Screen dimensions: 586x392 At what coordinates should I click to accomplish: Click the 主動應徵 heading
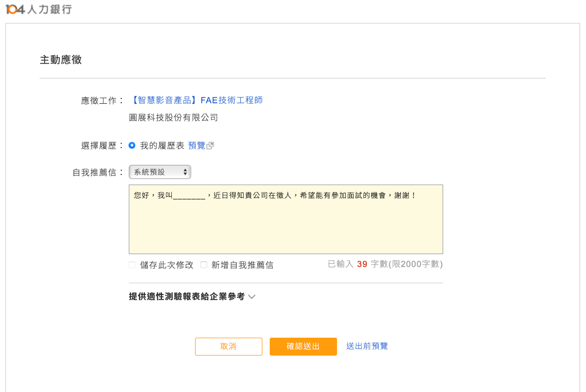point(61,60)
